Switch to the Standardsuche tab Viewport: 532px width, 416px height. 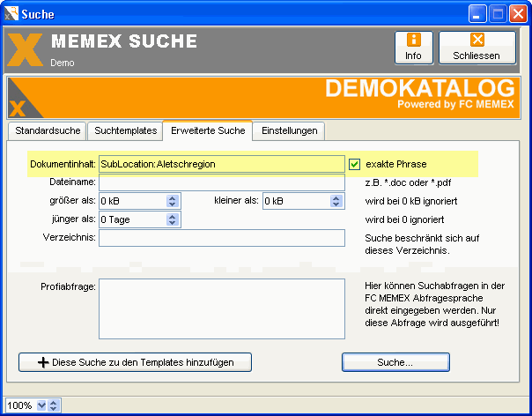[x=46, y=130]
